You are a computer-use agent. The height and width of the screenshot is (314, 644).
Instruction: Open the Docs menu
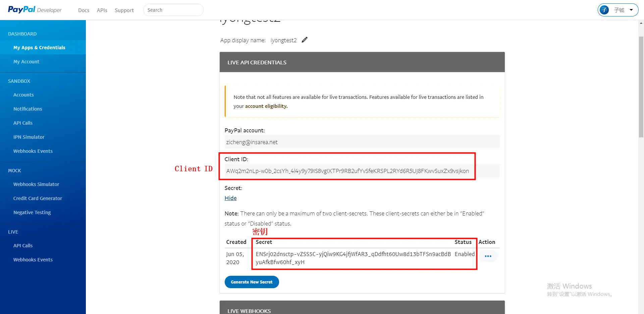[84, 10]
